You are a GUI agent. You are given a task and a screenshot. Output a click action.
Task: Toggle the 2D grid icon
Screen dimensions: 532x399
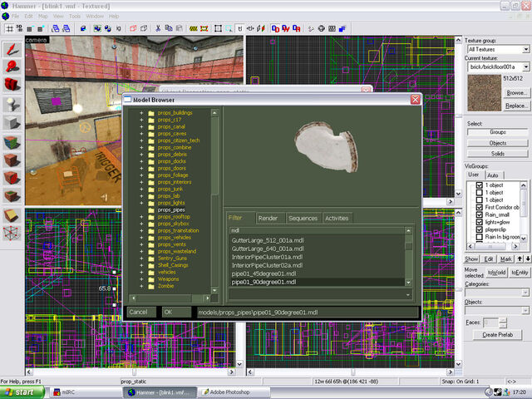(x=9, y=28)
